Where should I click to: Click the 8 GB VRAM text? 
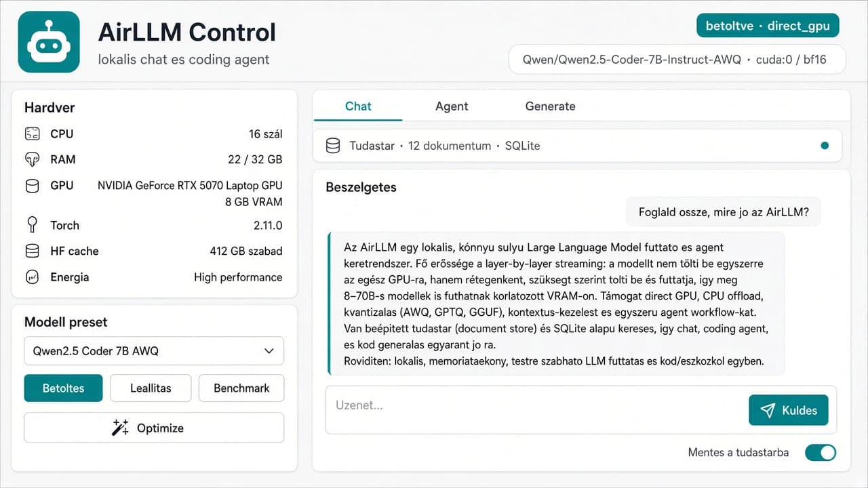(254, 202)
